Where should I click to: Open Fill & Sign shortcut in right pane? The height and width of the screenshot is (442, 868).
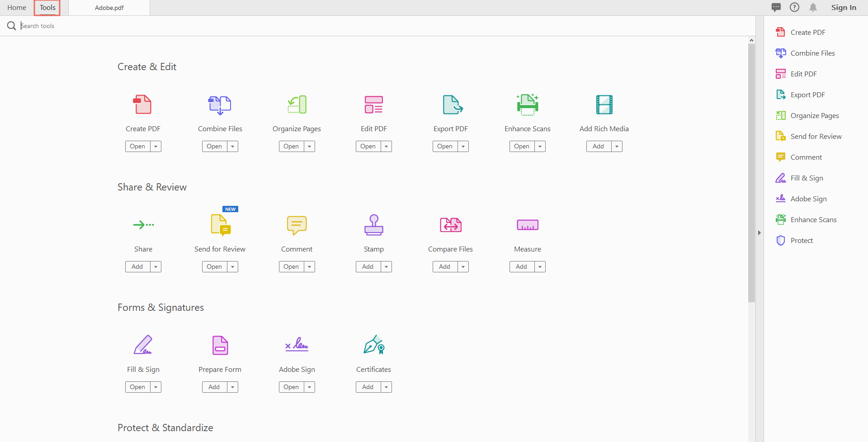(x=799, y=178)
